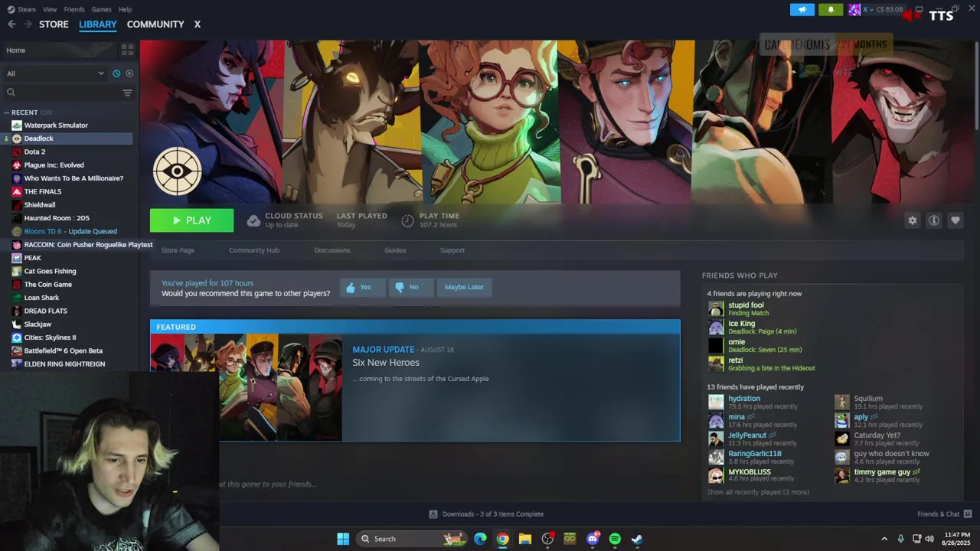Click the Steam back navigation arrow
This screenshot has width=980, height=551.
pos(11,24)
